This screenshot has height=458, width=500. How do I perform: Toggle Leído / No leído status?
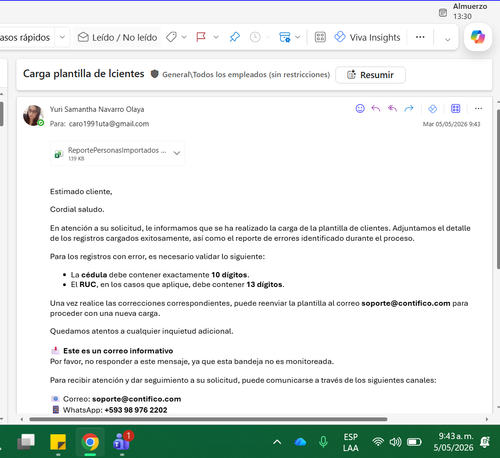117,37
